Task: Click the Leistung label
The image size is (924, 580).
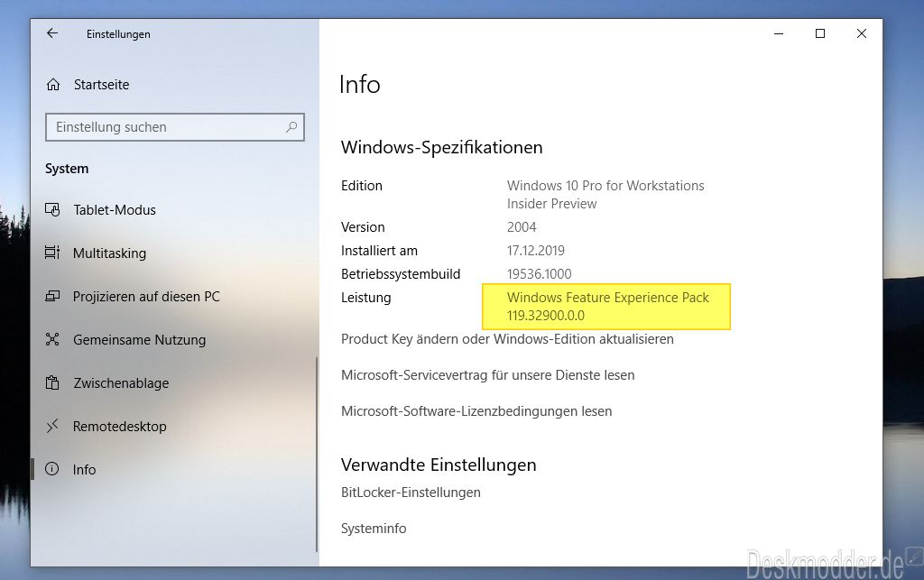Action: tap(366, 298)
